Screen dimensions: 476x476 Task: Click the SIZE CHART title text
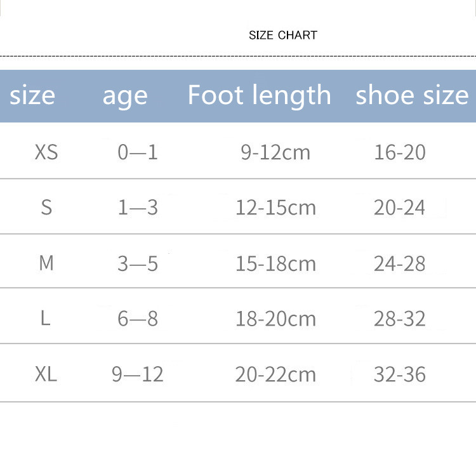click(282, 35)
